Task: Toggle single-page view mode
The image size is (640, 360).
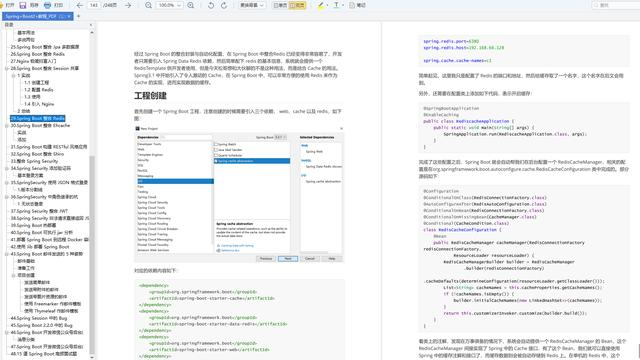Action: click(280, 5)
